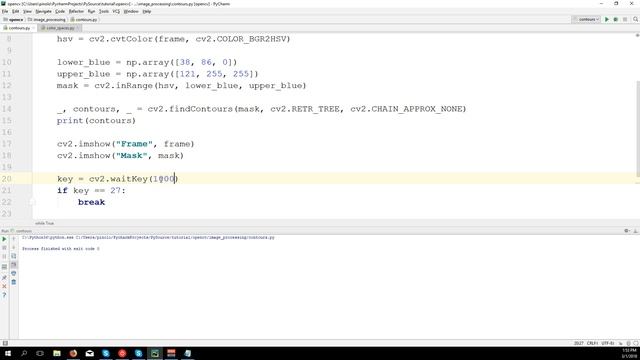Open File Explorer from taskbar
640x360 pixels.
tap(57, 353)
